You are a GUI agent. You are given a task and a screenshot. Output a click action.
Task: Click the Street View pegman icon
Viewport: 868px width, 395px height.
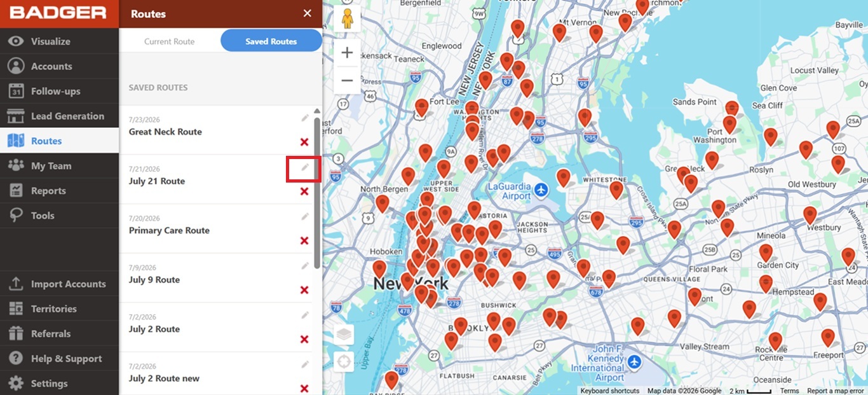[347, 19]
